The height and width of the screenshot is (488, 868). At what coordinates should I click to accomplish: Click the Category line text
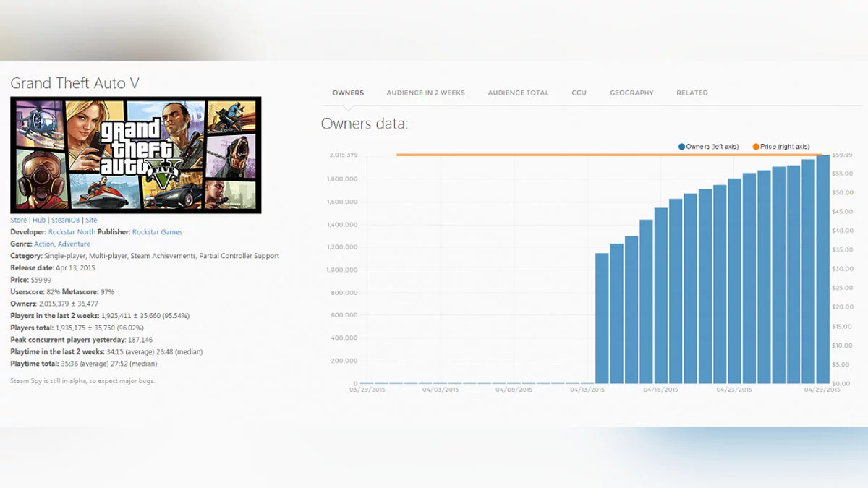(145, 256)
